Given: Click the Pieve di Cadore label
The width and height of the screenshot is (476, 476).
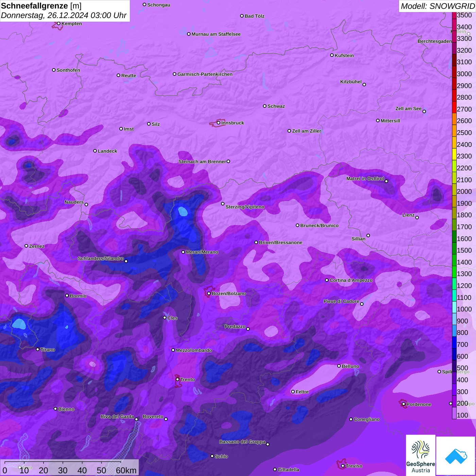Looking at the screenshot, I should pos(341,301).
